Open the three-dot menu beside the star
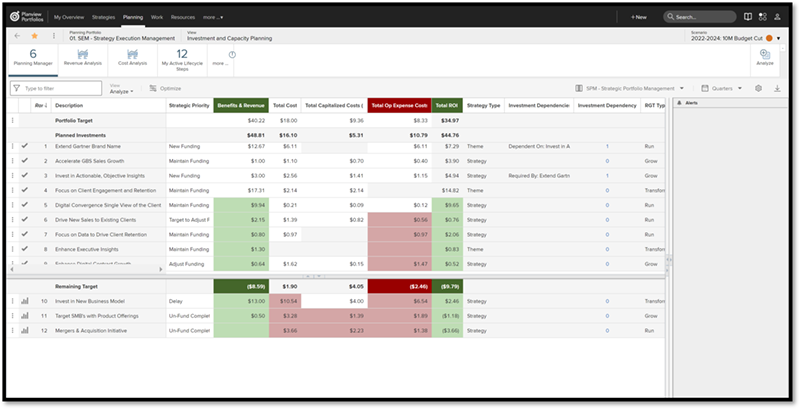The image size is (800, 409). tap(54, 36)
